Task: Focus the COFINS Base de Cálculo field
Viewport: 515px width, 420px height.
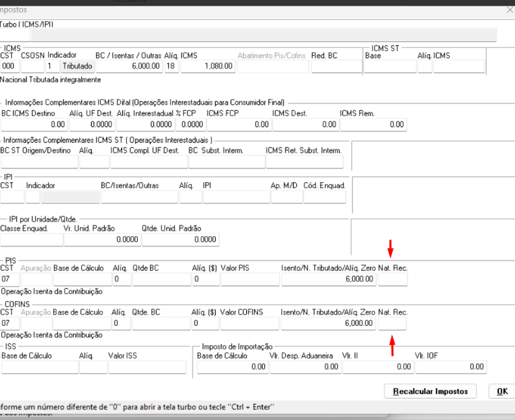Action: 82,323
